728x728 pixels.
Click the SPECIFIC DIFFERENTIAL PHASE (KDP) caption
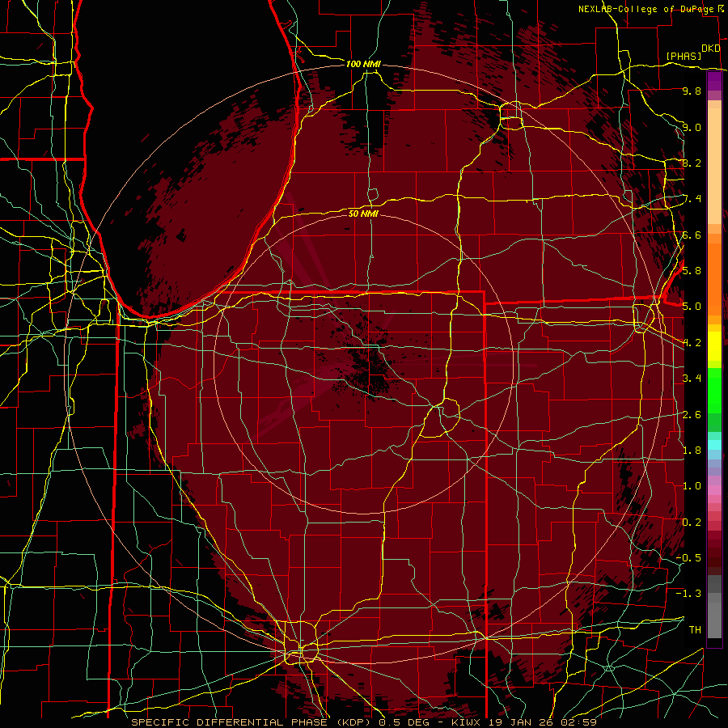(x=252, y=722)
